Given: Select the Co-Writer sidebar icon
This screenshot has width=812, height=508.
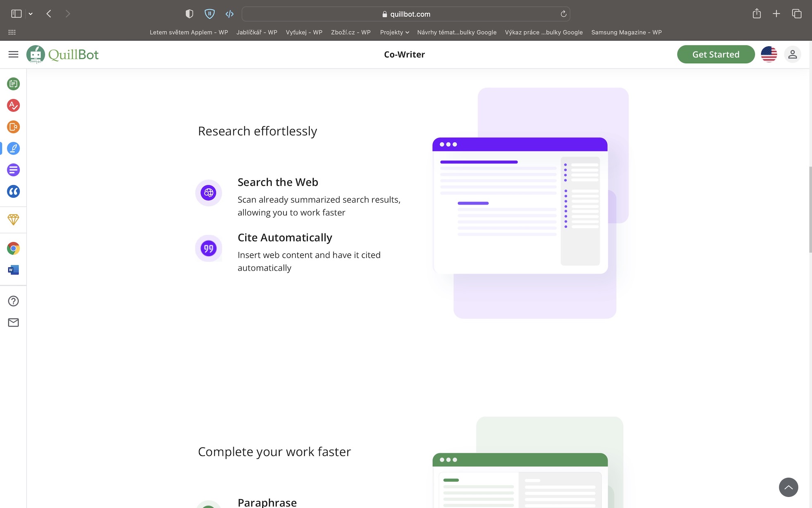Looking at the screenshot, I should point(13,148).
